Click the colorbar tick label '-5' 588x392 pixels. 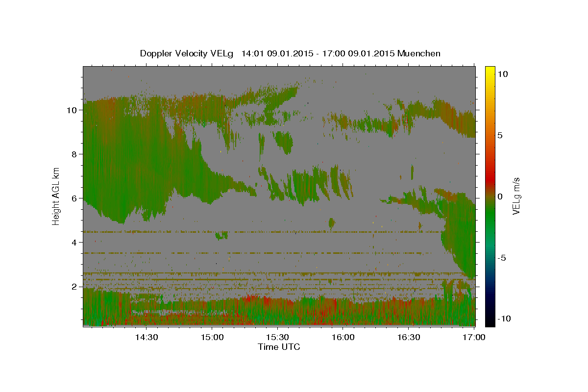[502, 258]
